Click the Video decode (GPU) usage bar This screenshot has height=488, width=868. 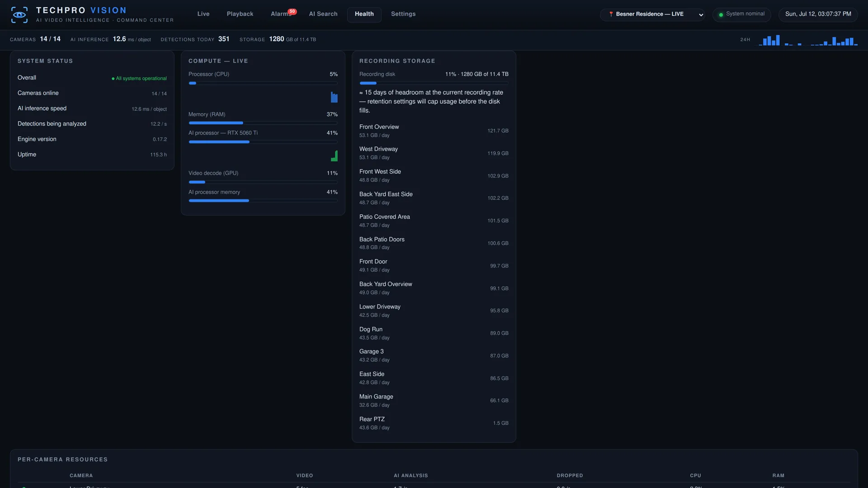(263, 182)
